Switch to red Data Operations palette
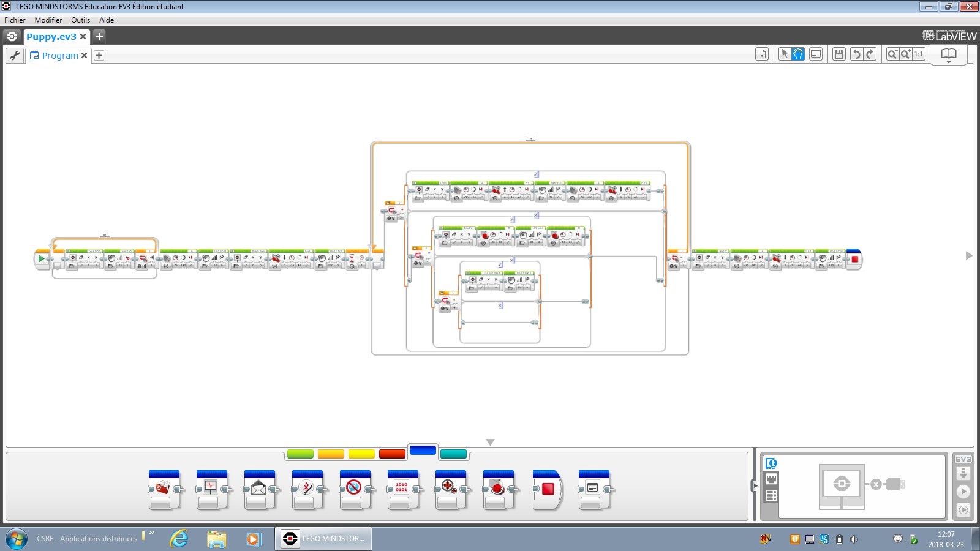Image resolution: width=980 pixels, height=551 pixels. (392, 454)
